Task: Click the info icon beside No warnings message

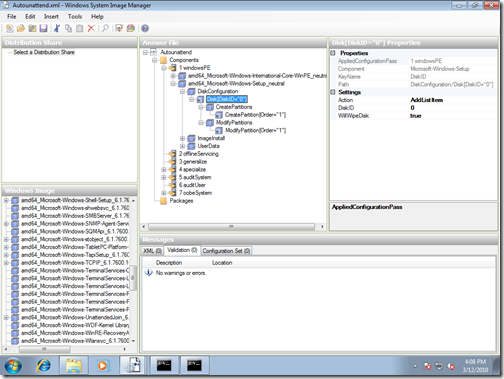Action: coord(149,273)
